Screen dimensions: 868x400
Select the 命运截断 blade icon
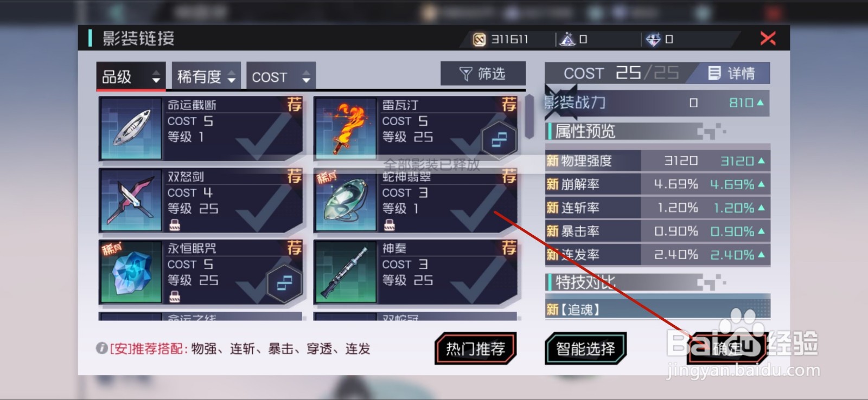(x=132, y=128)
